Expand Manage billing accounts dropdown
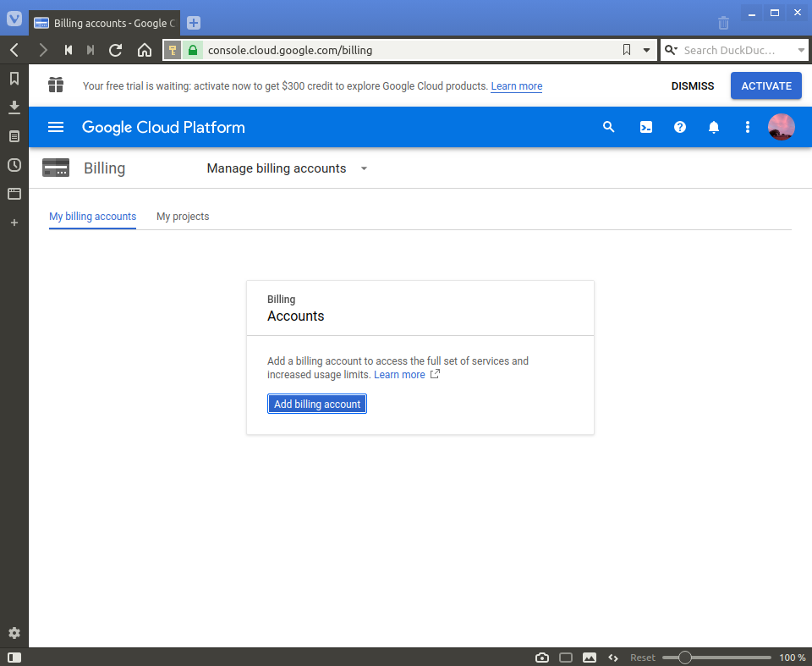 (288, 168)
